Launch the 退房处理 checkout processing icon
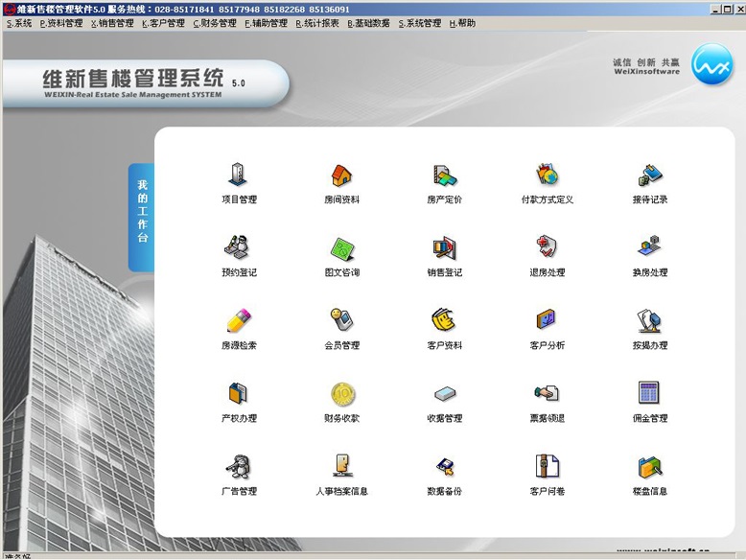Image resolution: width=746 pixels, height=560 pixels. tap(547, 248)
